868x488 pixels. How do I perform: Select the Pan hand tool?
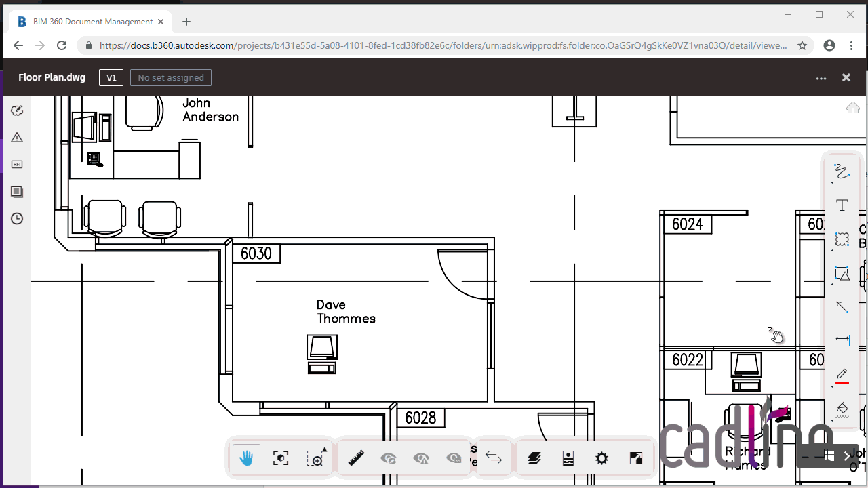coord(246,459)
